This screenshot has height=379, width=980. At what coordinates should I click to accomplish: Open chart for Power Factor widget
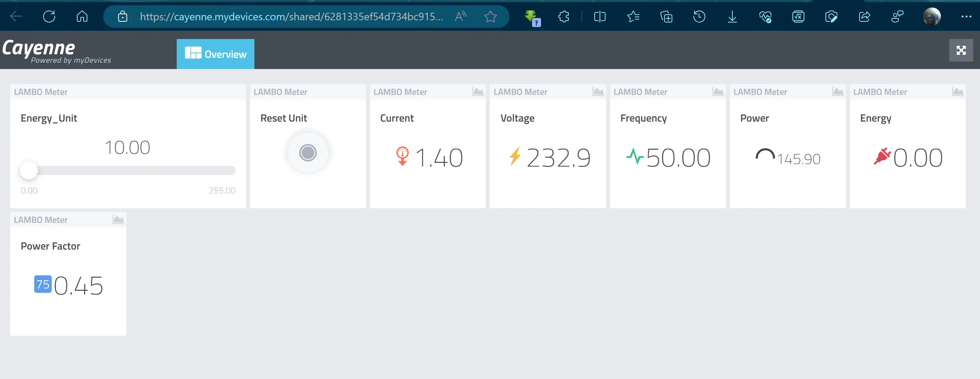[118, 219]
